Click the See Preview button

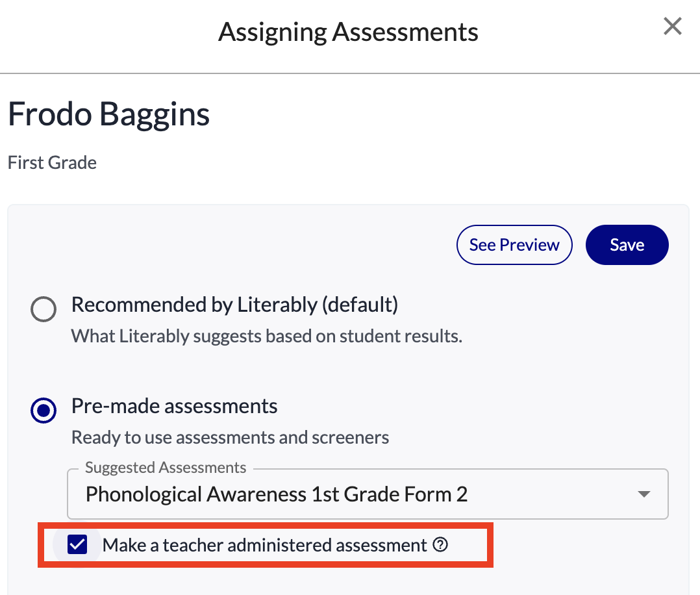(514, 245)
